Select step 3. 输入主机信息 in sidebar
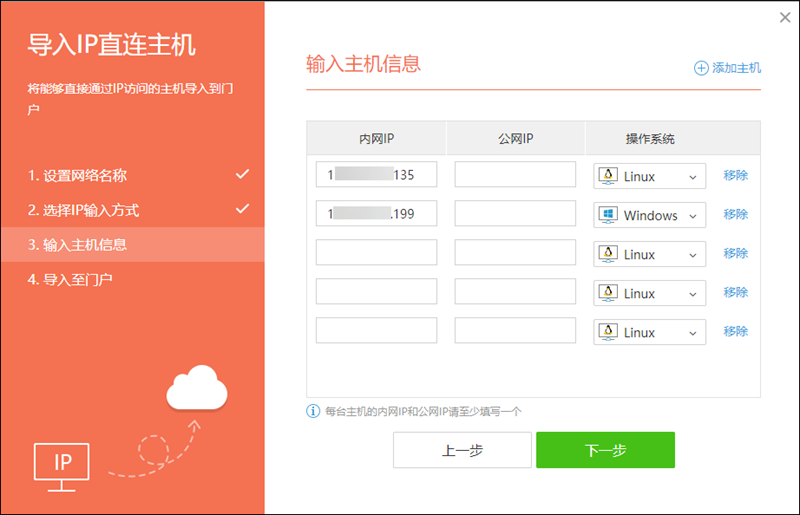 click(x=132, y=244)
